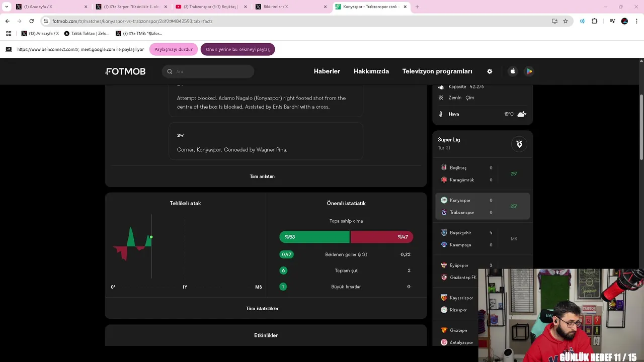Image resolution: width=644 pixels, height=362 pixels.
Task: Open the bookmarks bar apps grid
Action: 9,33
